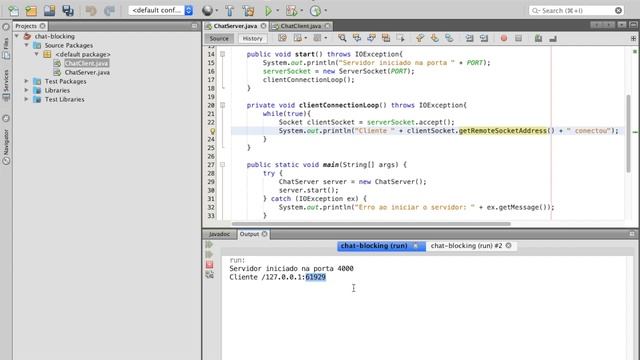640x360 pixels.
Task: Click the New Project toolbar icon
Action: pos(31,11)
